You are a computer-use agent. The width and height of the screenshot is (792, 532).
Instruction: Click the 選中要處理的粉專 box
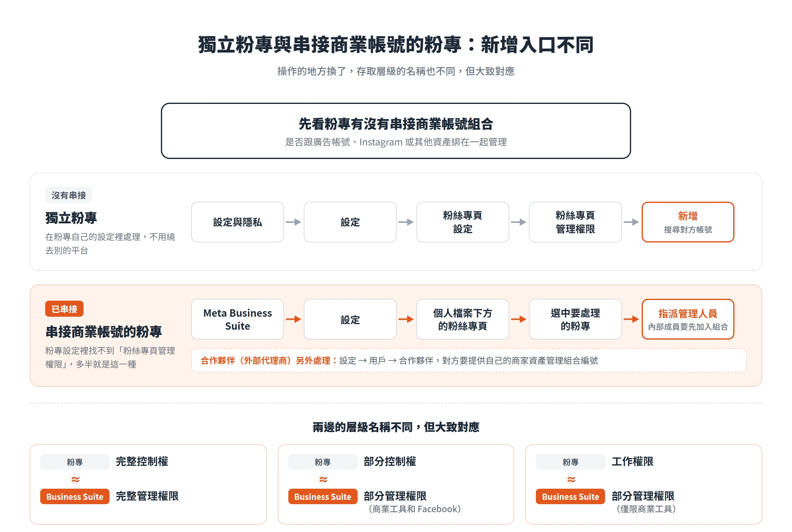pyautogui.click(x=575, y=319)
